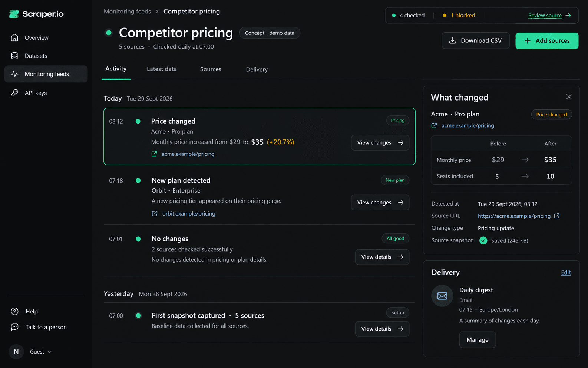The height and width of the screenshot is (368, 588).
Task: Click the Pricing tag on Price changed event
Action: click(x=398, y=121)
